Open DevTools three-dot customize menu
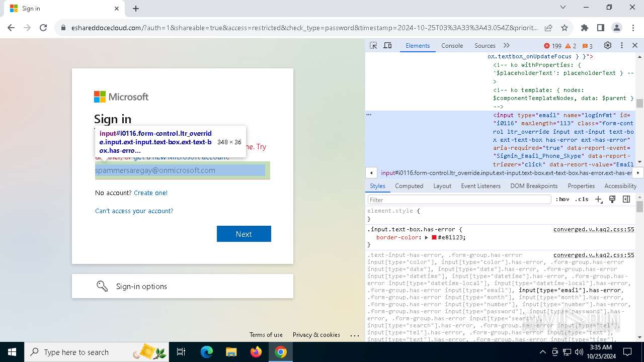 pos(622,45)
